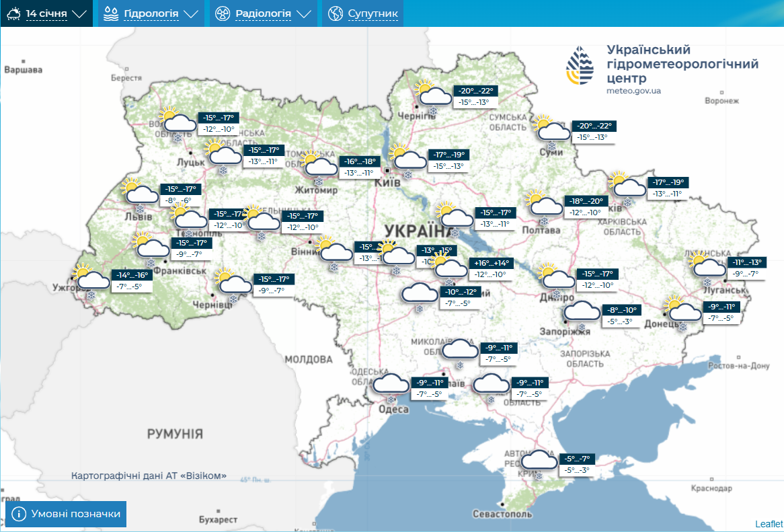Select the weather icon near Kharkiv

[629, 188]
